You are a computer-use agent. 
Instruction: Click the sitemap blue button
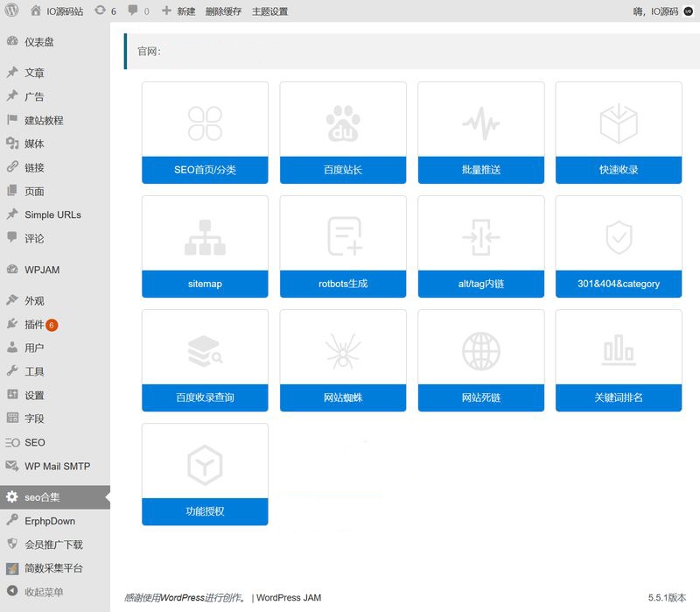205,284
